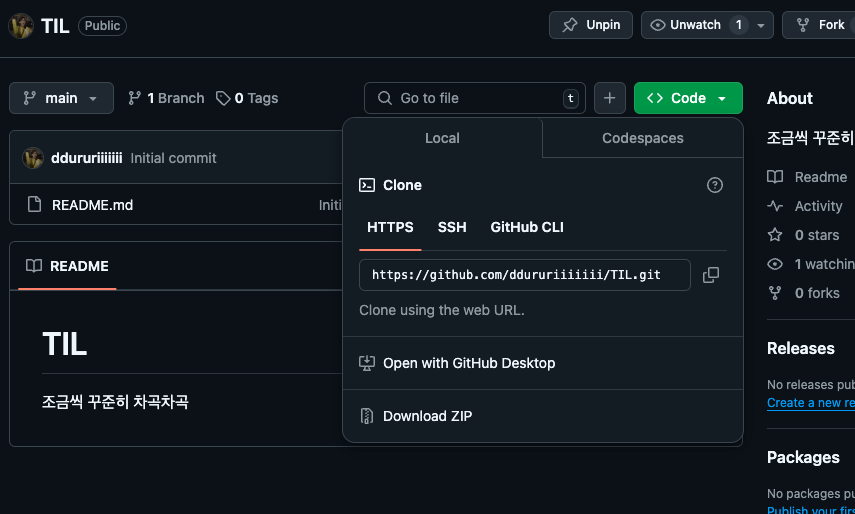Click the terminal icon next to Clone
This screenshot has height=514, width=855.
pos(367,185)
